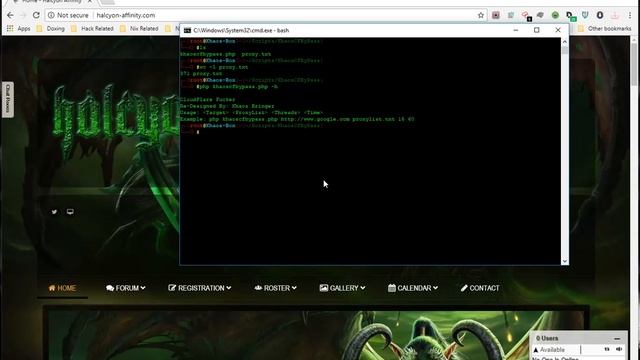Viewport: 640px width, 360px height.
Task: Maximize the cmd.exe bash window
Action: (x=537, y=30)
